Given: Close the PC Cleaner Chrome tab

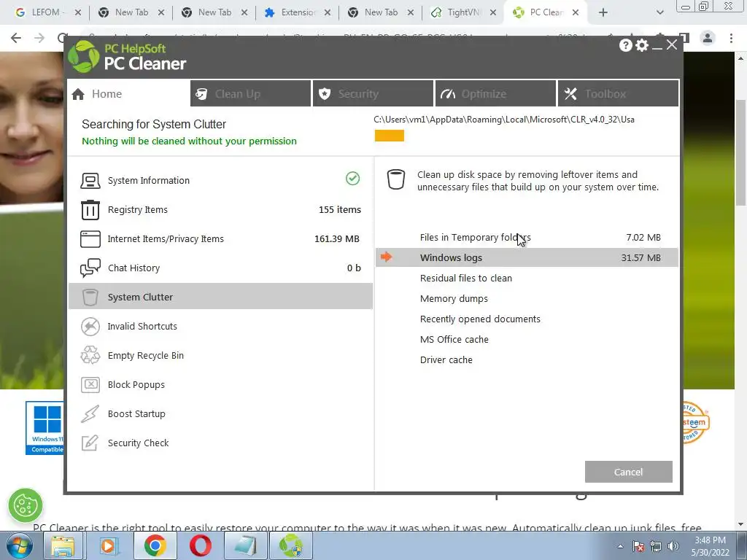Looking at the screenshot, I should 576,12.
